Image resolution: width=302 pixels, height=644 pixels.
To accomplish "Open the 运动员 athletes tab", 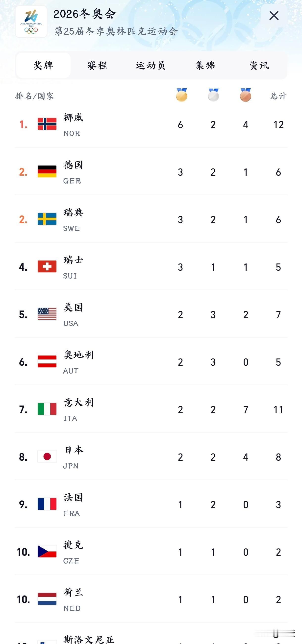I will coord(150,66).
